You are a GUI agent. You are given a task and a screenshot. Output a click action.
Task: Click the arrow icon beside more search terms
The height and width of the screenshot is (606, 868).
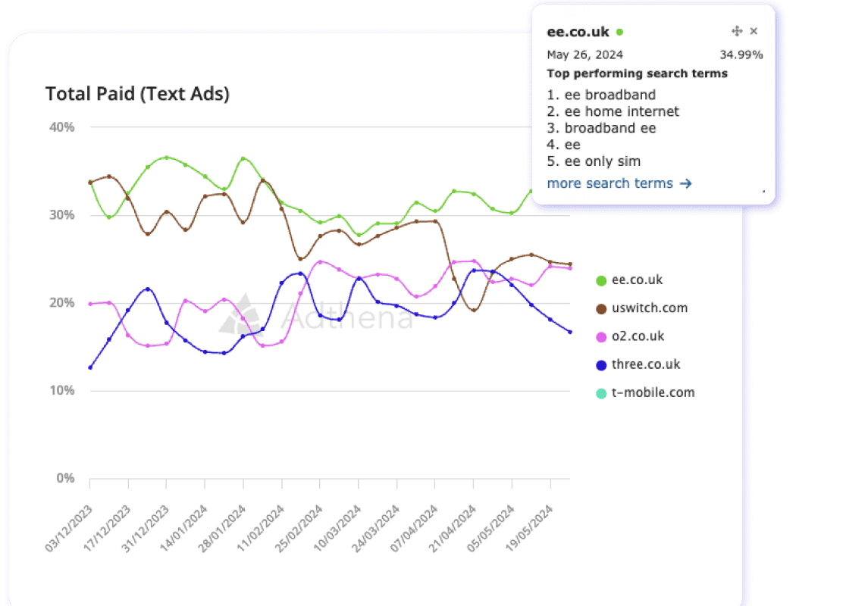point(685,183)
